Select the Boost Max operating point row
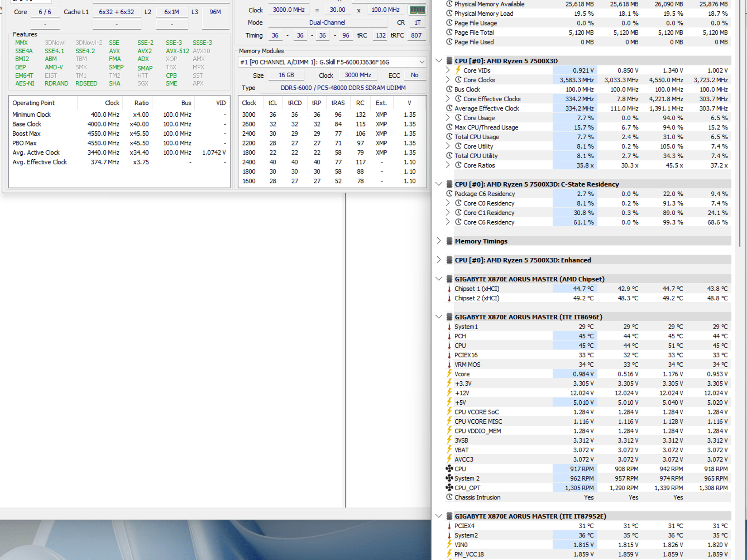This screenshot has height=560, width=747. tap(119, 133)
